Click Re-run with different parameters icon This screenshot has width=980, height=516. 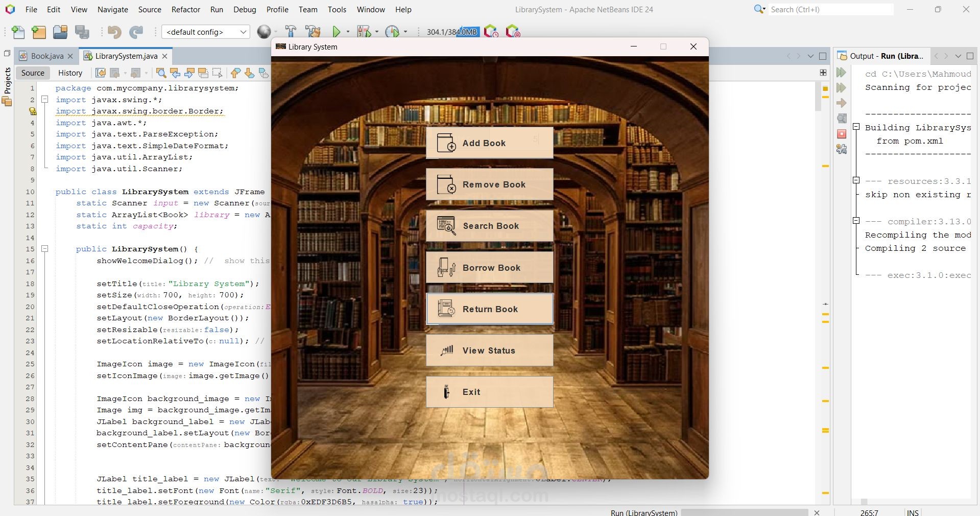[x=842, y=88]
